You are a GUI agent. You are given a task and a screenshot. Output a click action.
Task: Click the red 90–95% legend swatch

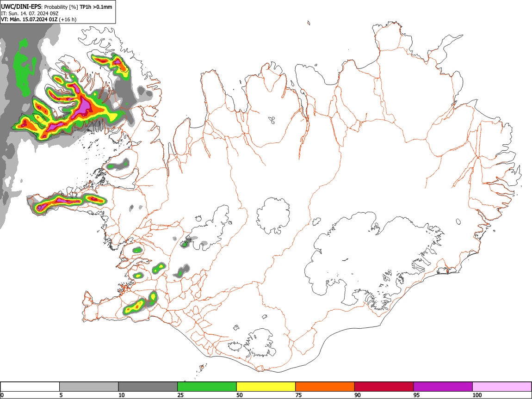[x=384, y=387]
